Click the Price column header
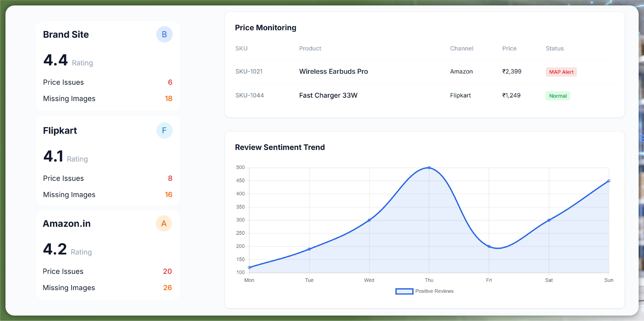This screenshot has height=321, width=644. pos(509,49)
